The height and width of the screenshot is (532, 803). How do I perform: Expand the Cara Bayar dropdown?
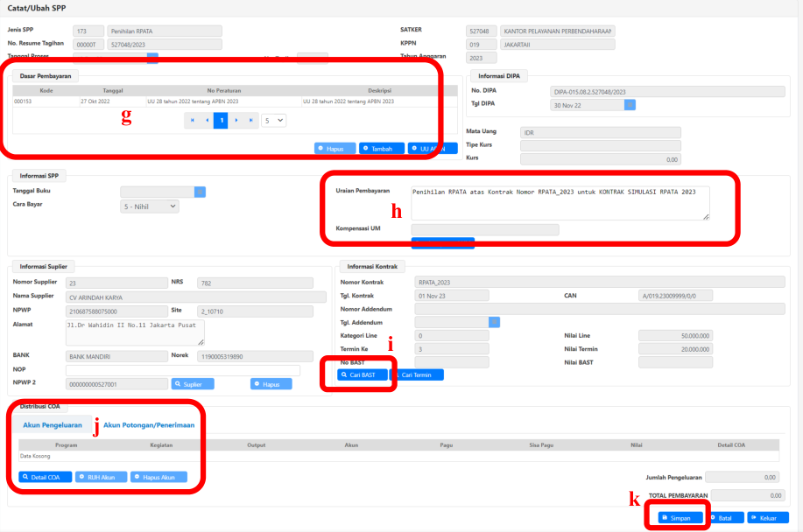149,206
